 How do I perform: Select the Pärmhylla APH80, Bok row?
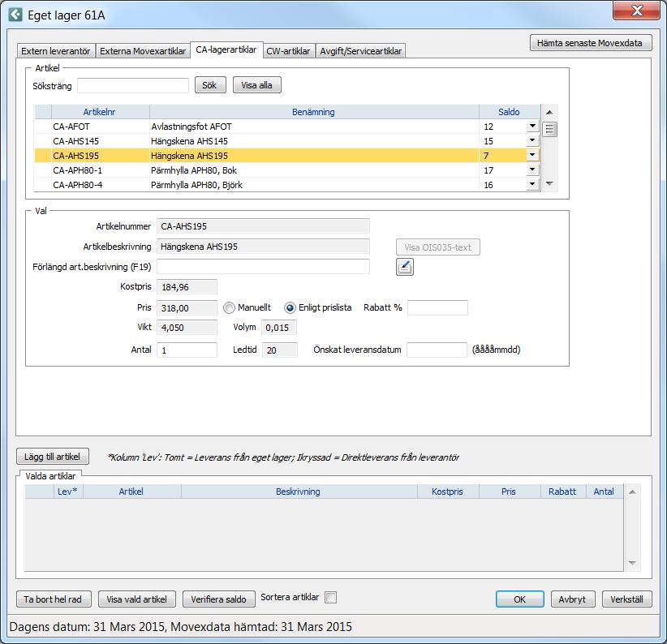point(287,170)
